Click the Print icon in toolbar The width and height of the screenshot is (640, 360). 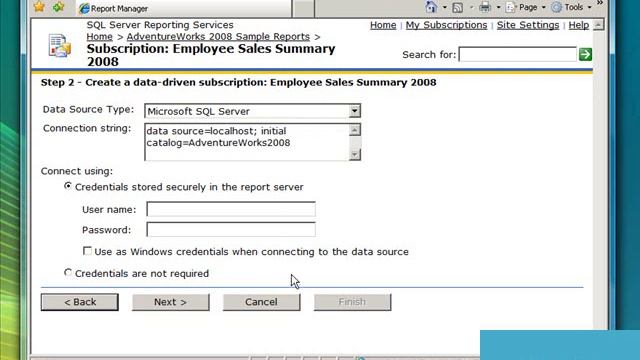(485, 7)
